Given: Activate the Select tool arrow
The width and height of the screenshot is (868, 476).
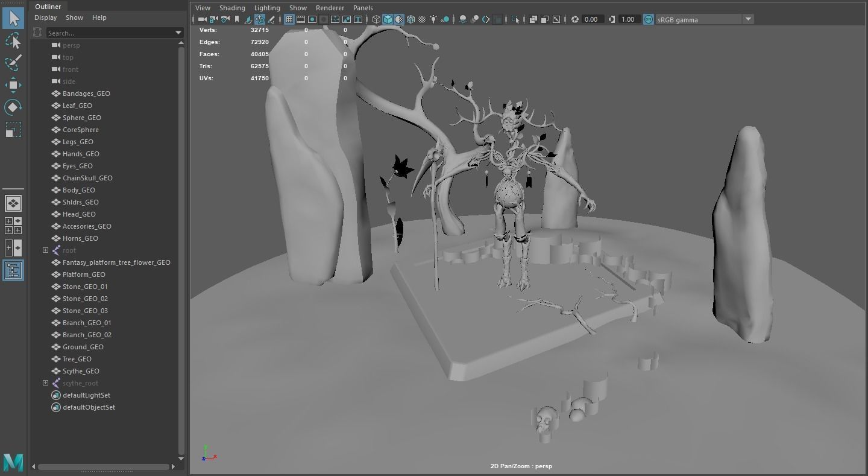Looking at the screenshot, I should point(13,18).
